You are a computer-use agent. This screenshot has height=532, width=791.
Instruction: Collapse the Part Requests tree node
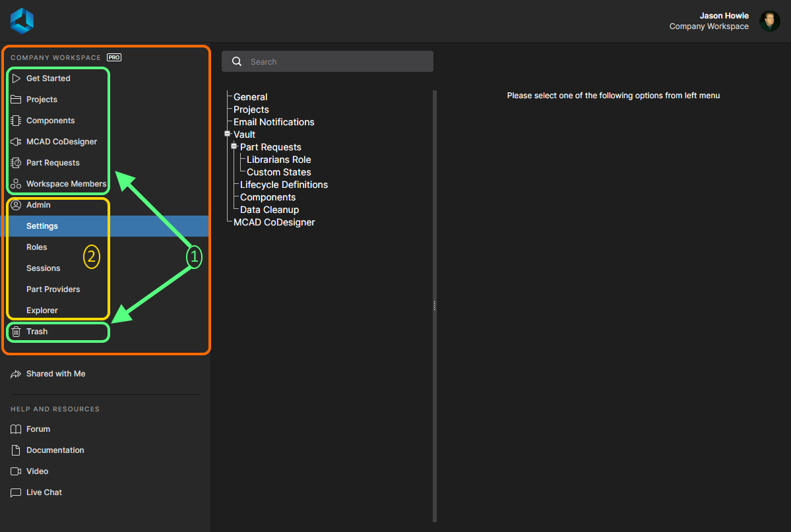pos(234,146)
